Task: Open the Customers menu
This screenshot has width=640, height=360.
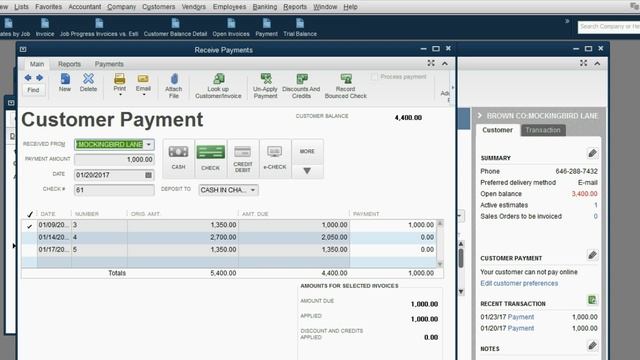Action: pos(158,7)
